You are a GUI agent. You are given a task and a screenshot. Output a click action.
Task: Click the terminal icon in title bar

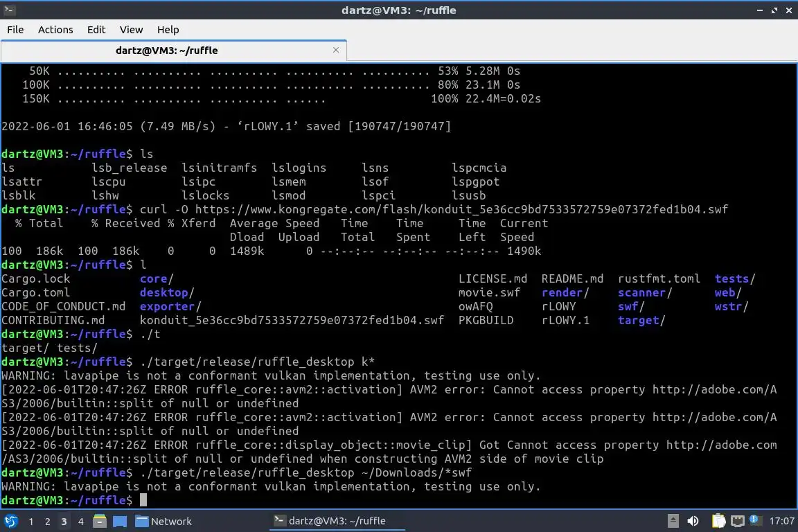point(9,10)
